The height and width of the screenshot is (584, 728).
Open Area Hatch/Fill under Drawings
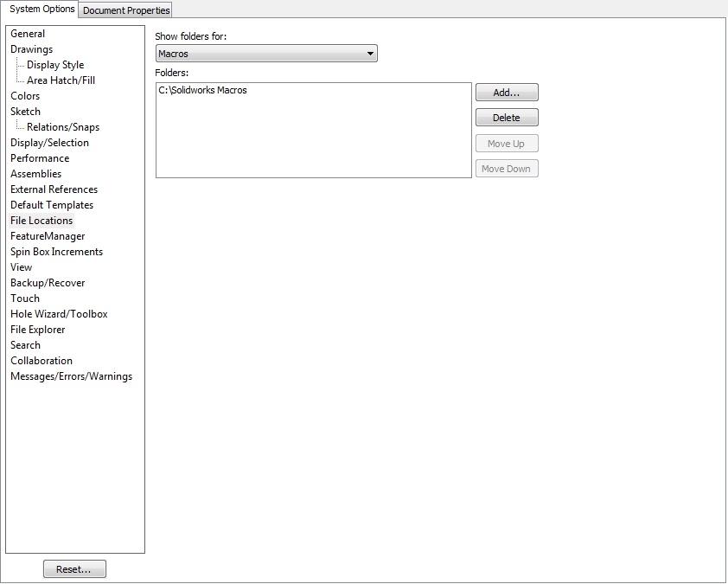tap(61, 80)
